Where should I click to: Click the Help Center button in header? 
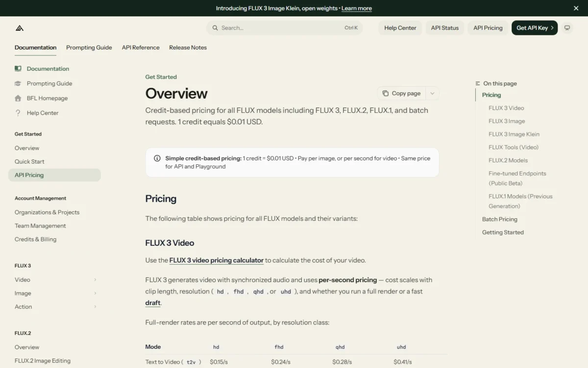click(x=400, y=28)
